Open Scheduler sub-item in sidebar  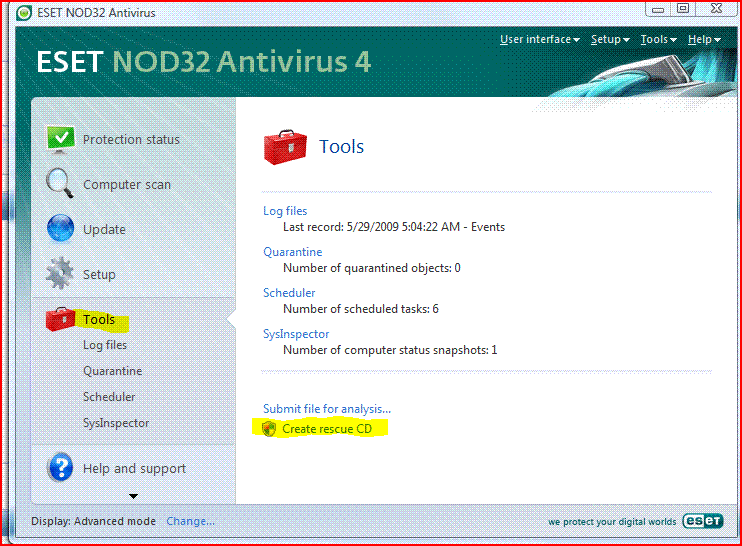109,396
